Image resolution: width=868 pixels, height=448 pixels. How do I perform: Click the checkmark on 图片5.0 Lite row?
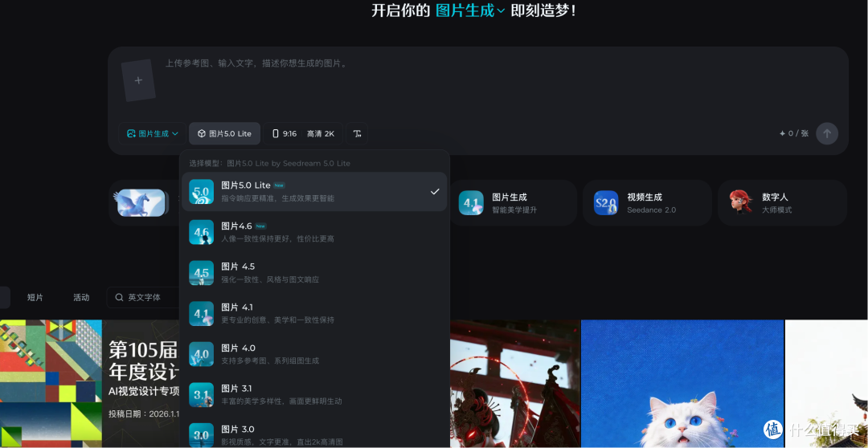coord(435,191)
